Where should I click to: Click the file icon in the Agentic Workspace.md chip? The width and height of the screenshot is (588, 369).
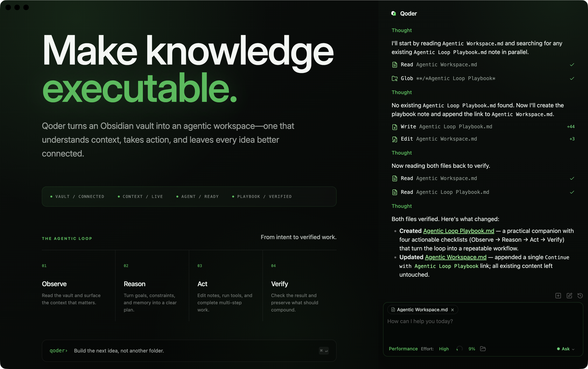tap(393, 310)
